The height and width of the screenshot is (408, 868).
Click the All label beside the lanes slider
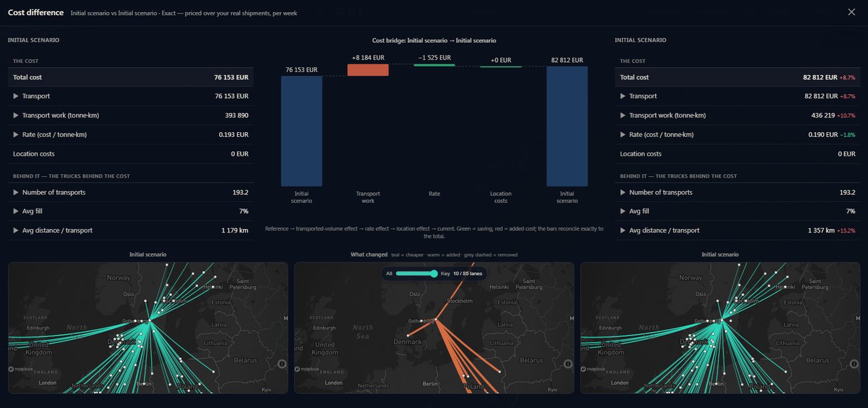click(389, 274)
